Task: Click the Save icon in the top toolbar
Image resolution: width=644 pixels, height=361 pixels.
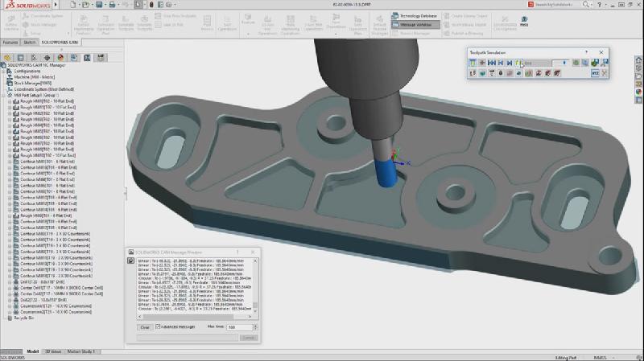Action: click(x=99, y=5)
